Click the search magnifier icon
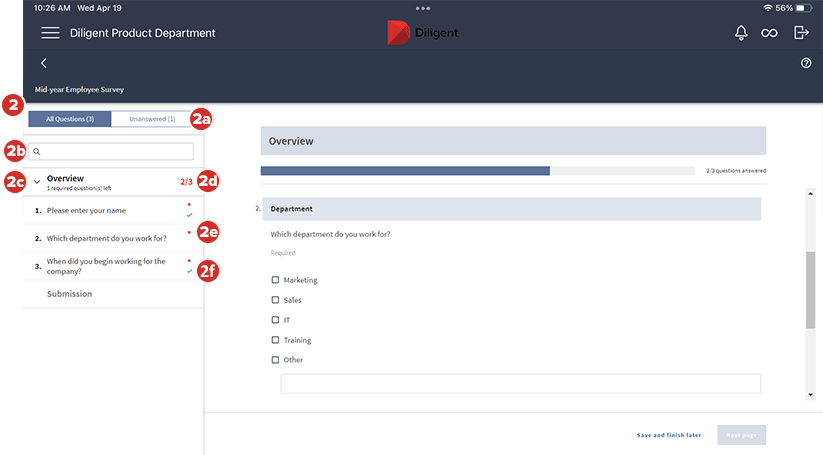Viewport: 823px width, 455px height. click(36, 152)
